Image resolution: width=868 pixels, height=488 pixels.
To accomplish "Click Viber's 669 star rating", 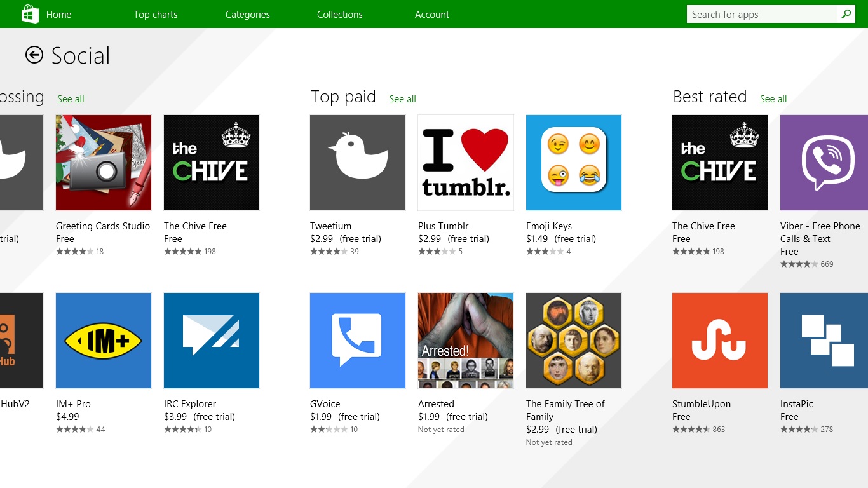I will (807, 264).
